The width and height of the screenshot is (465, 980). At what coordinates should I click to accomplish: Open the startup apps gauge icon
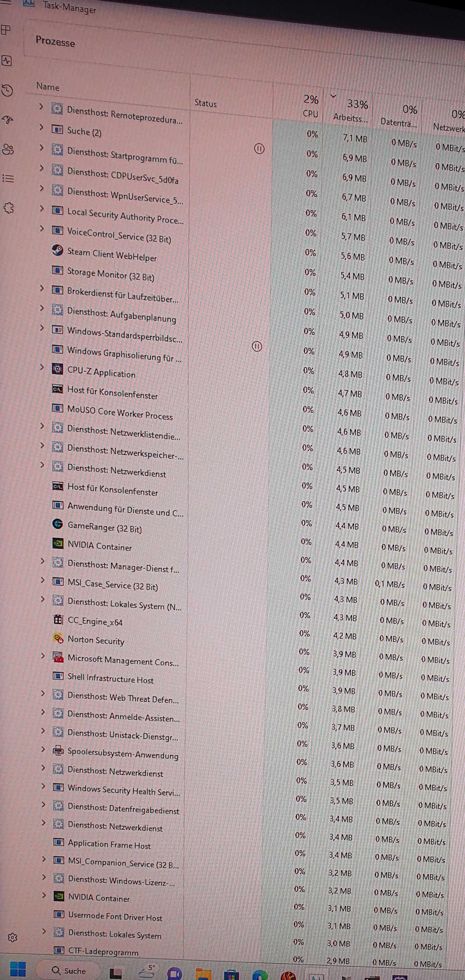pyautogui.click(x=8, y=120)
